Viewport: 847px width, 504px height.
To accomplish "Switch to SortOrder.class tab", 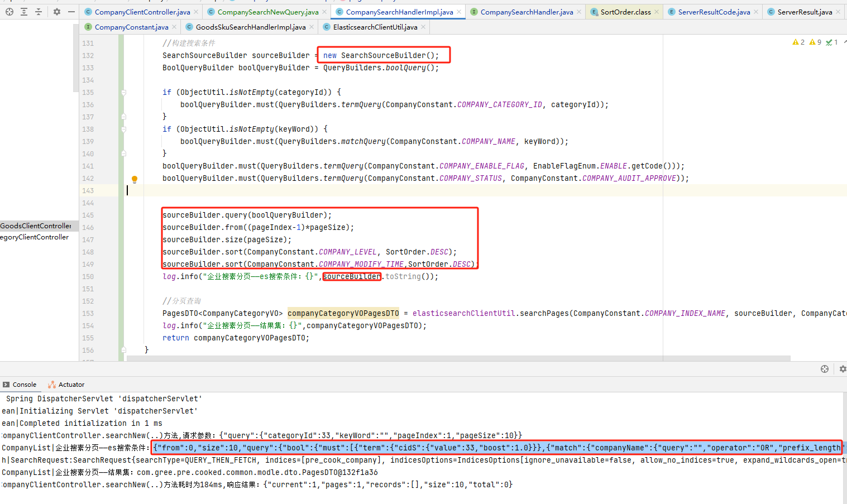I will [625, 12].
